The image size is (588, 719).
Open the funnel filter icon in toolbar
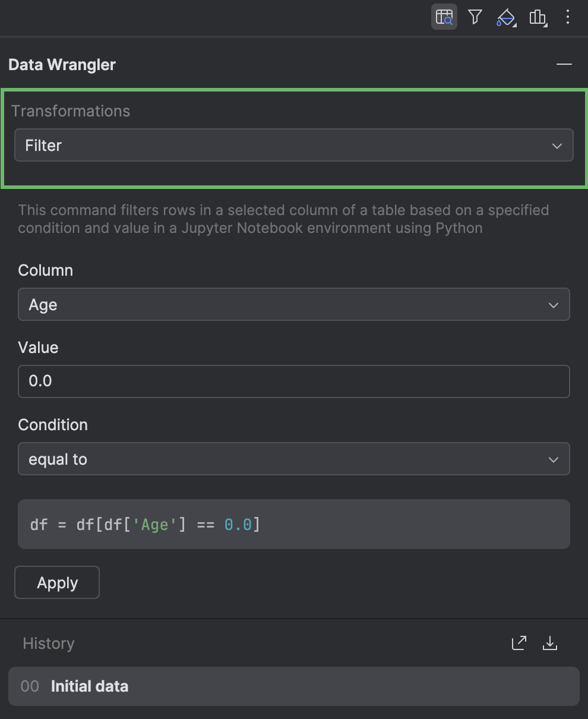[475, 17]
